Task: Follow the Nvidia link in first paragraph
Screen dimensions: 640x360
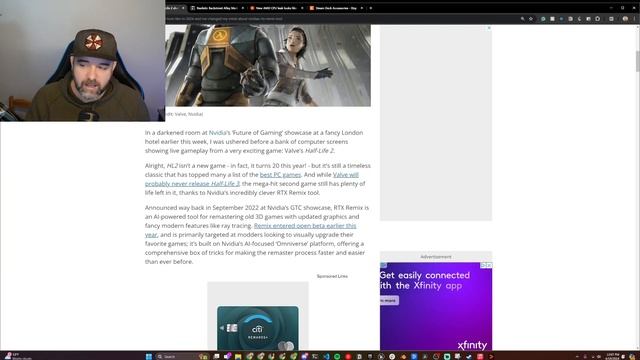Action: click(x=218, y=133)
